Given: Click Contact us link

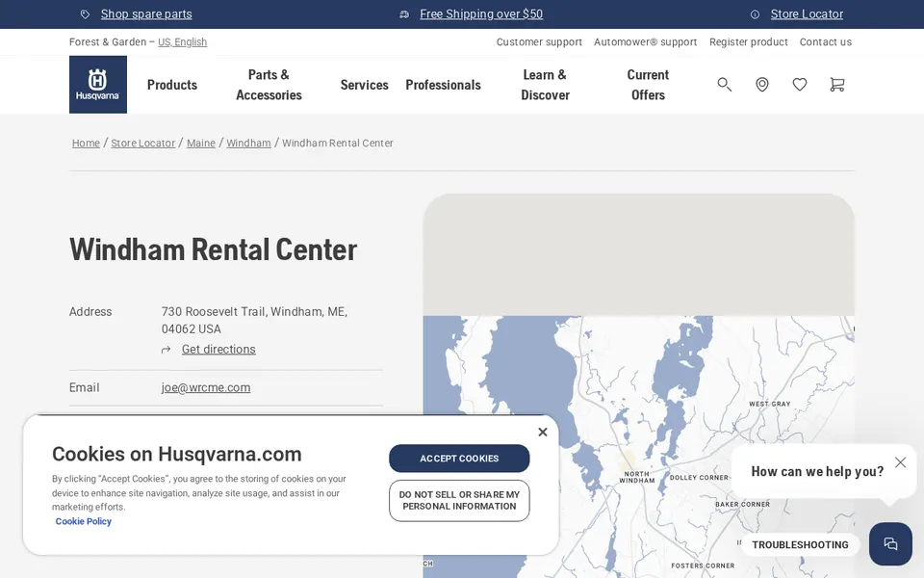Looking at the screenshot, I should click(825, 41).
